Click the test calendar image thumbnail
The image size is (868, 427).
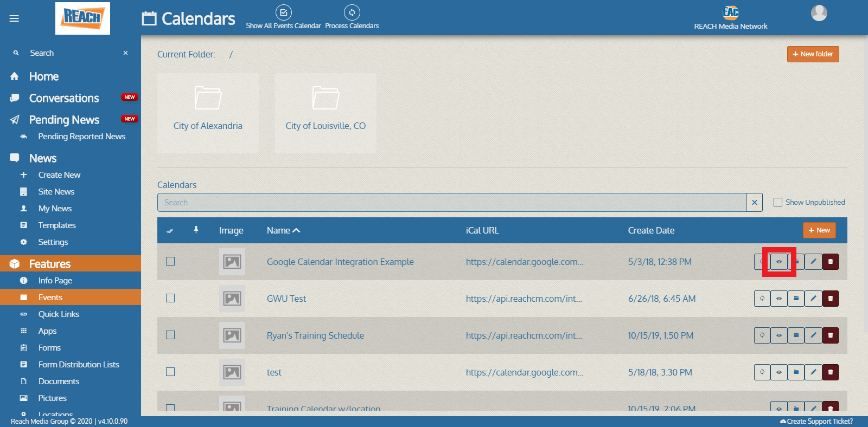(232, 372)
